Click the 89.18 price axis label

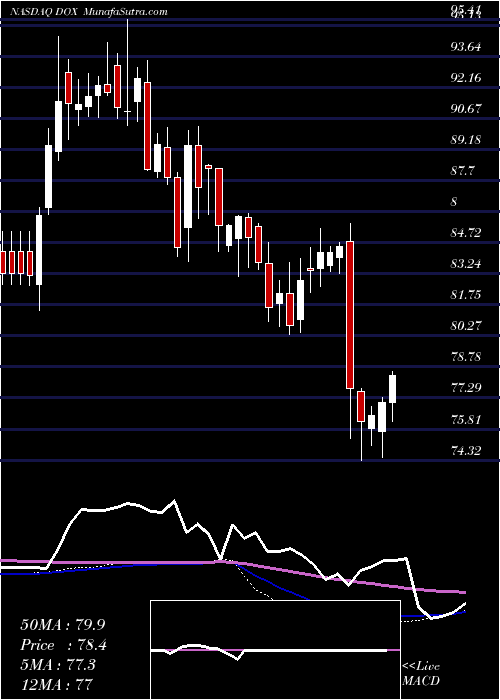point(466,140)
